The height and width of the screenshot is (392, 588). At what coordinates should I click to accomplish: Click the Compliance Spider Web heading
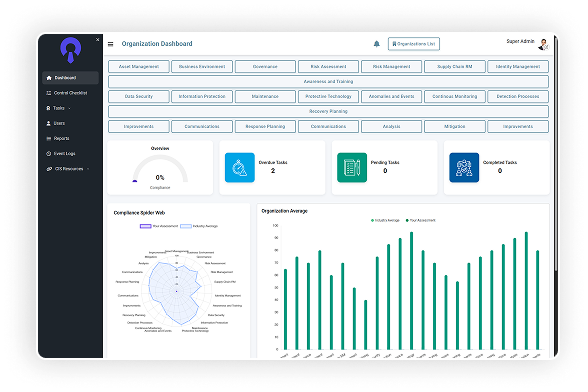pyautogui.click(x=139, y=213)
